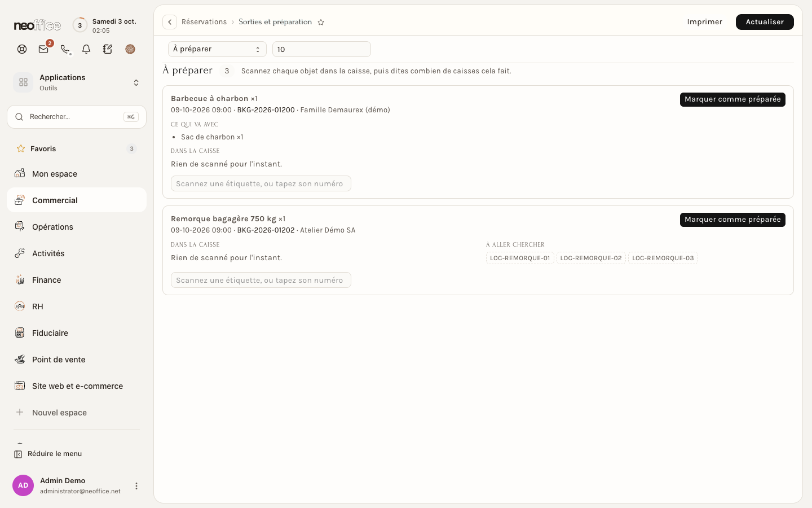Click the circular counter showing 3
Viewport: 812px width, 508px height.
(80, 25)
